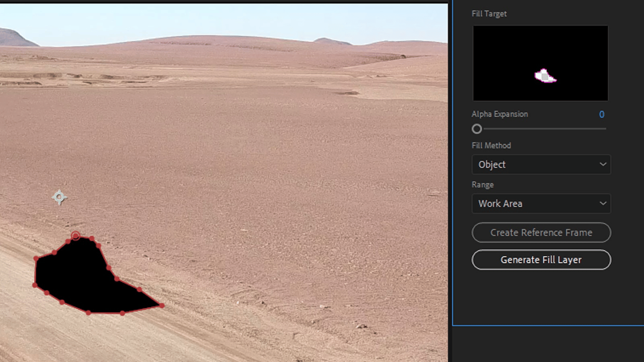The image size is (644, 362).
Task: Open the Range dropdown showing Work Area
Action: [x=541, y=204]
